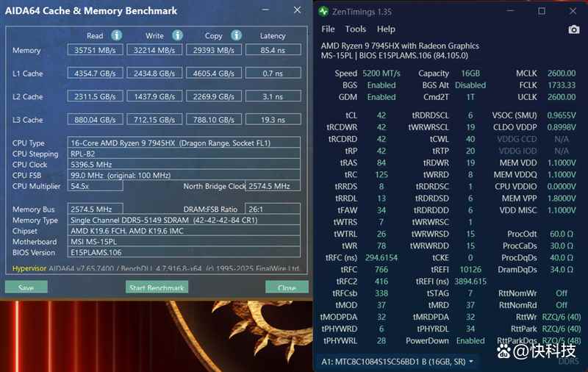Click the RttWr value RZQ/6 (40)

point(561,317)
